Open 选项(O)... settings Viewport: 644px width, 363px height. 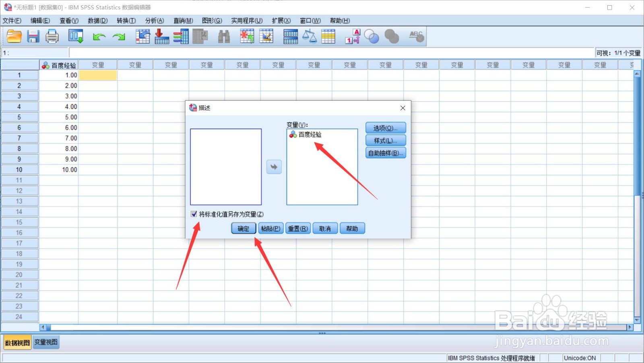point(386,128)
